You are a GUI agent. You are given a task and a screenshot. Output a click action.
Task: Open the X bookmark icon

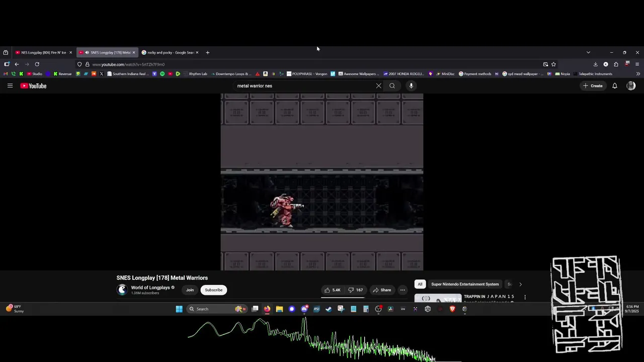click(101, 74)
